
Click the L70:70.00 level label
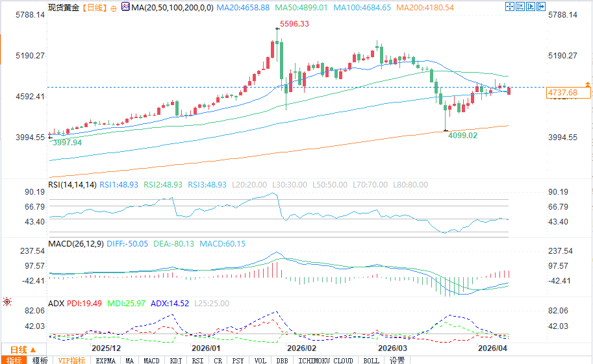tap(370, 184)
